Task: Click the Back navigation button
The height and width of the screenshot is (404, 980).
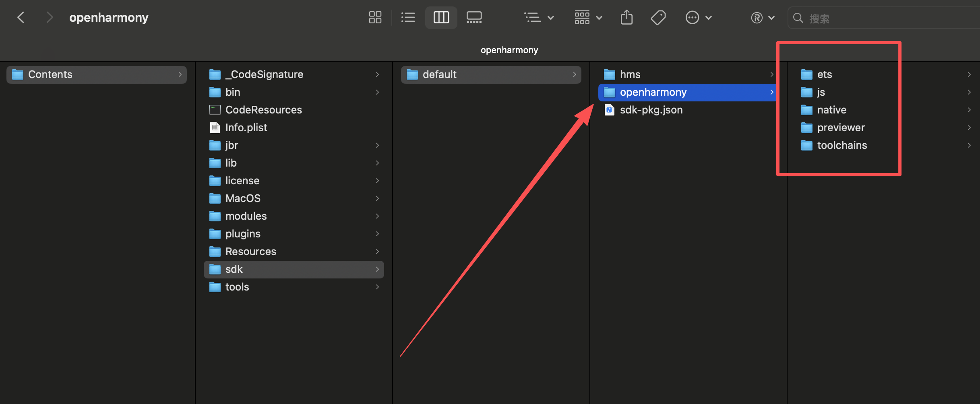Action: pos(21,17)
